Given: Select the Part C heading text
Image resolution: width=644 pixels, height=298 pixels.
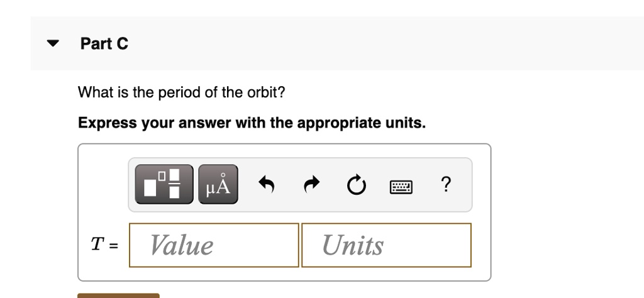Looking at the screenshot, I should point(104,43).
